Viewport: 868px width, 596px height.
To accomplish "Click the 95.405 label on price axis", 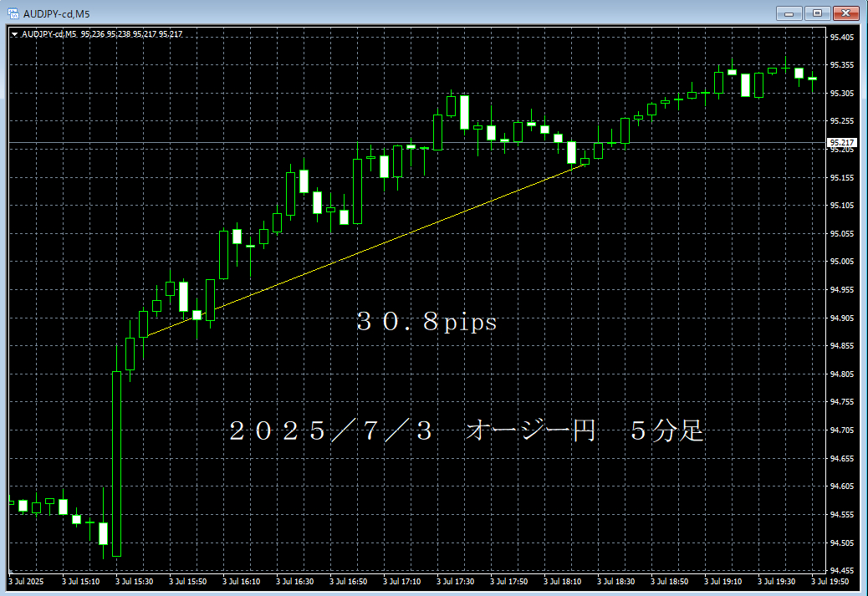I will 841,38.
